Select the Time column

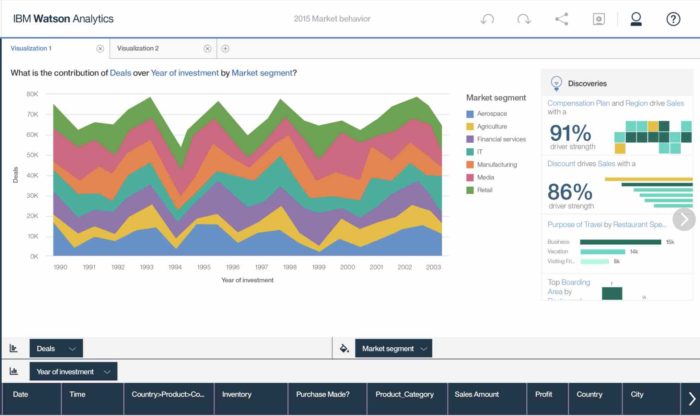coord(92,399)
